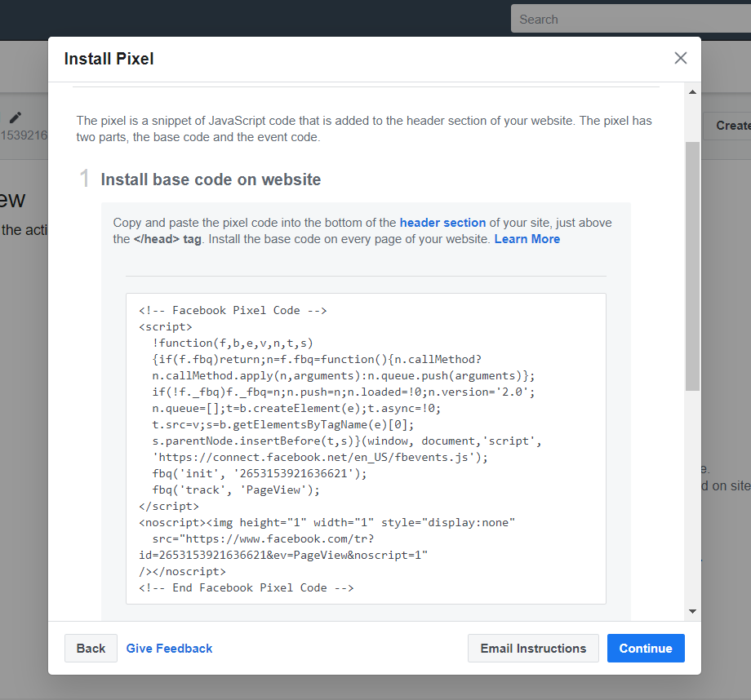Focus the Search field in the top bar
The width and height of the screenshot is (751, 700).
(x=631, y=19)
